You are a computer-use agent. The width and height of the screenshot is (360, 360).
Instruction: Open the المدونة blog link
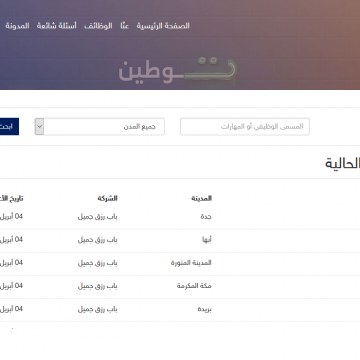click(x=17, y=26)
